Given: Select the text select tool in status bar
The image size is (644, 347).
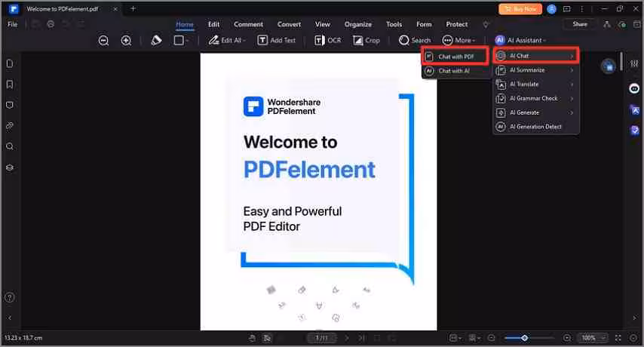Looking at the screenshot, I should 267,338.
